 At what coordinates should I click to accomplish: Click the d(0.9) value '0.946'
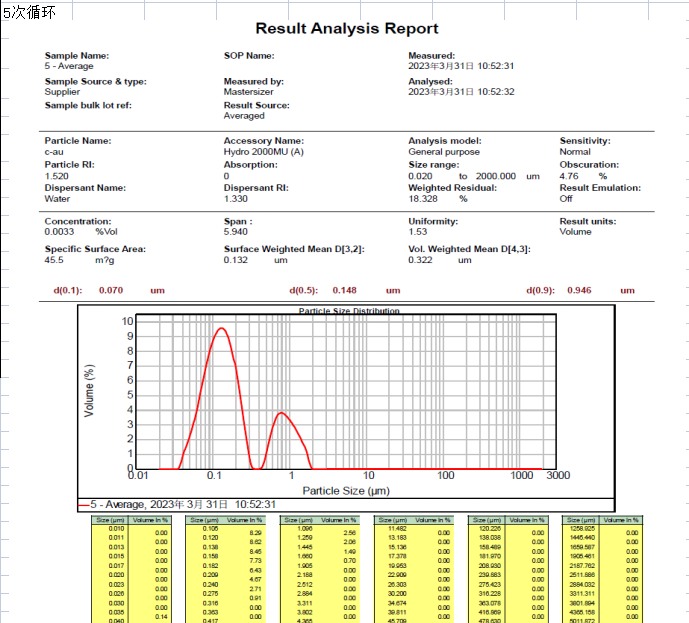pos(579,290)
